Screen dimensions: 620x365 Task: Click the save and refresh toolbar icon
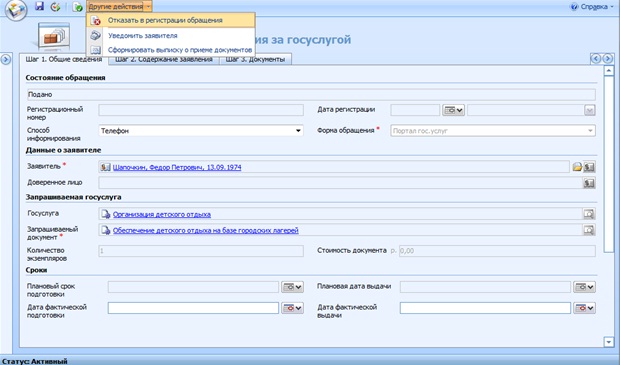(55, 7)
